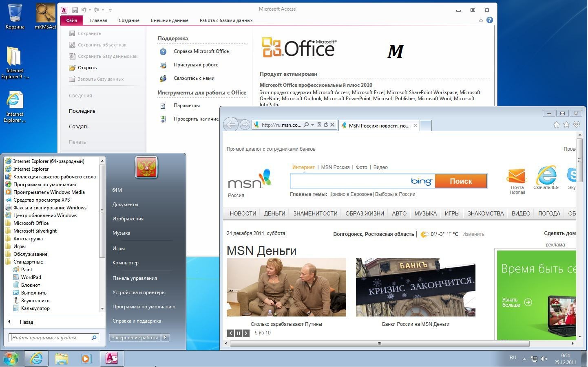Switch to Создание tab in Access
The image size is (588, 367).
click(129, 20)
